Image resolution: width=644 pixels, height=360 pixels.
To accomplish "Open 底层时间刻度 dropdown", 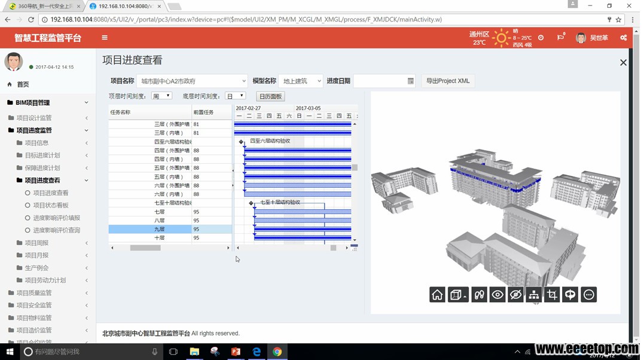I will pyautogui.click(x=236, y=96).
